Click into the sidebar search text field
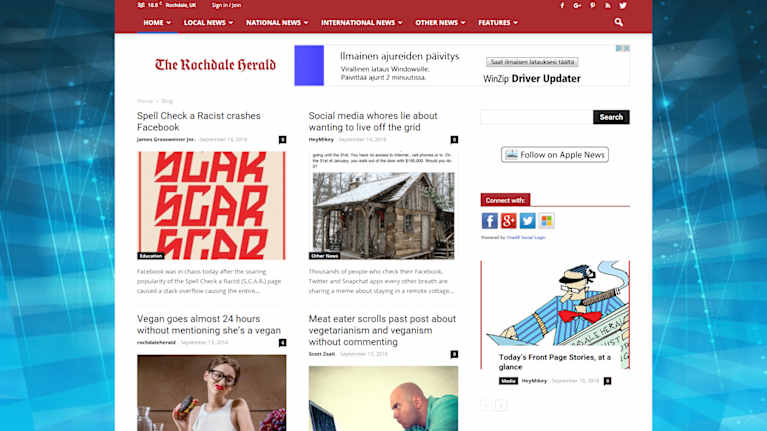This screenshot has height=431, width=767. (x=536, y=117)
